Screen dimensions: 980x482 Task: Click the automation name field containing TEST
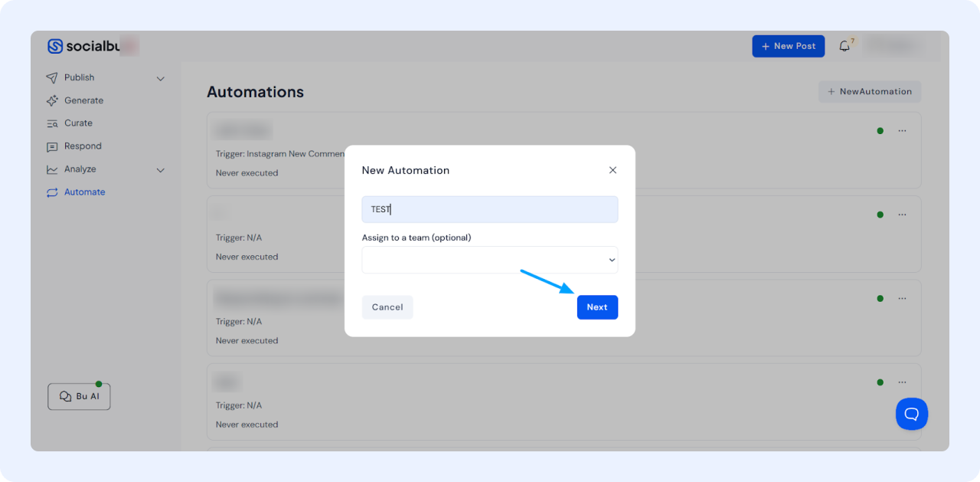489,209
